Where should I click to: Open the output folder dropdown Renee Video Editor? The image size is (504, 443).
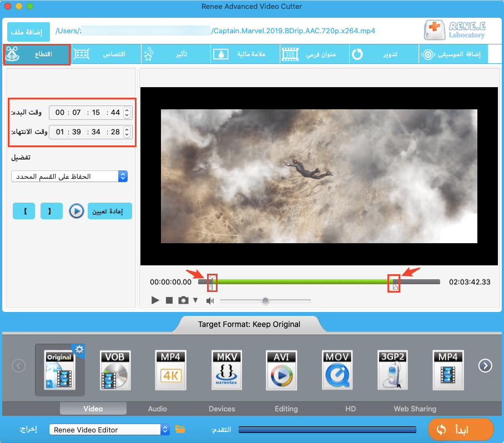click(x=109, y=430)
